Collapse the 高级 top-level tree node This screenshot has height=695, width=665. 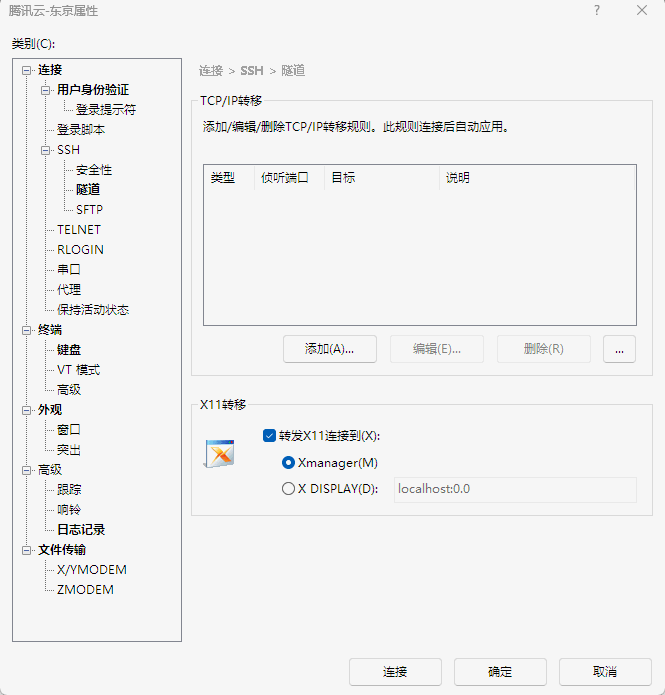[x=27, y=470]
